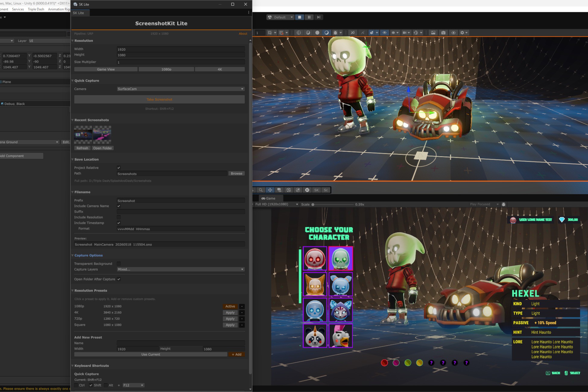Open gizmos sphere icon in Scene toolbar

[x=416, y=33]
